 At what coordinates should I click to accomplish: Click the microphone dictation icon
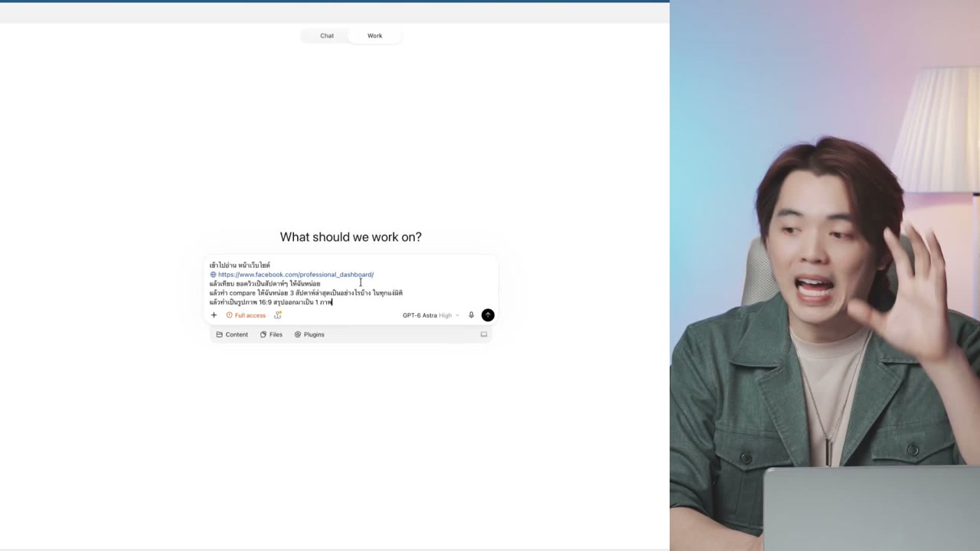pos(471,315)
